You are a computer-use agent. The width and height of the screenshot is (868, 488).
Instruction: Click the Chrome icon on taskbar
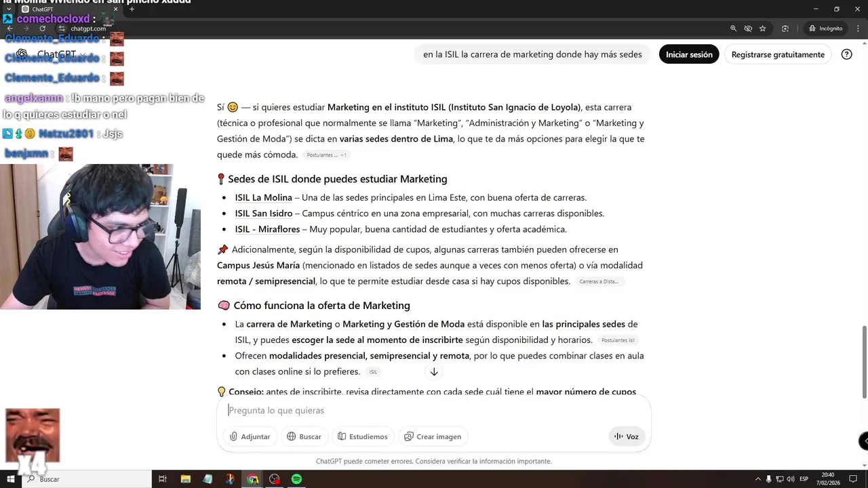[x=252, y=479]
